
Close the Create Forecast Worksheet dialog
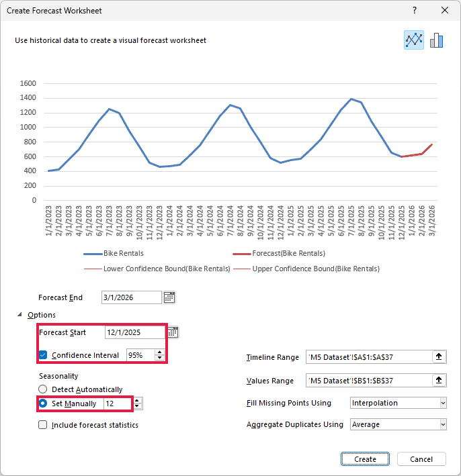[445, 10]
